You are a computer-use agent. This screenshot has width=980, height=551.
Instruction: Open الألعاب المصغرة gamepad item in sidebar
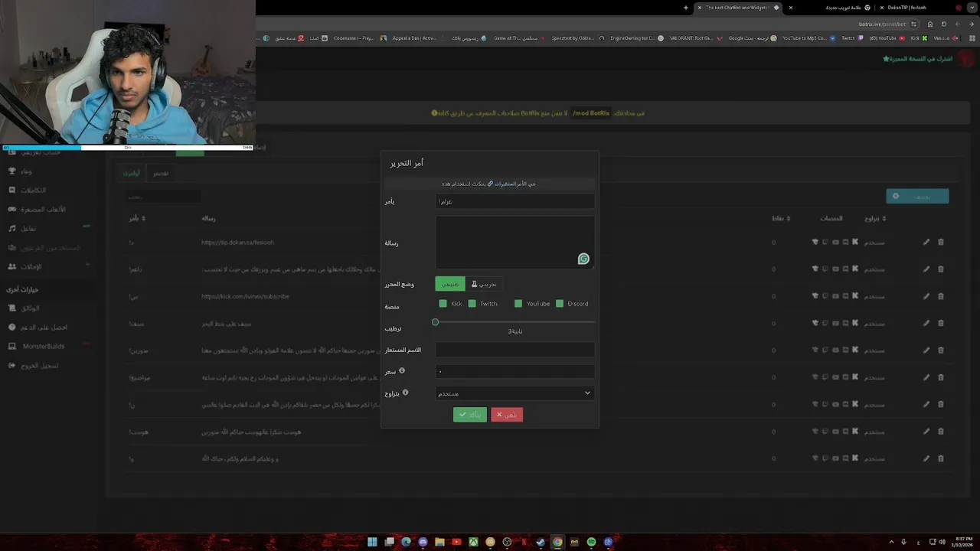pos(37,209)
